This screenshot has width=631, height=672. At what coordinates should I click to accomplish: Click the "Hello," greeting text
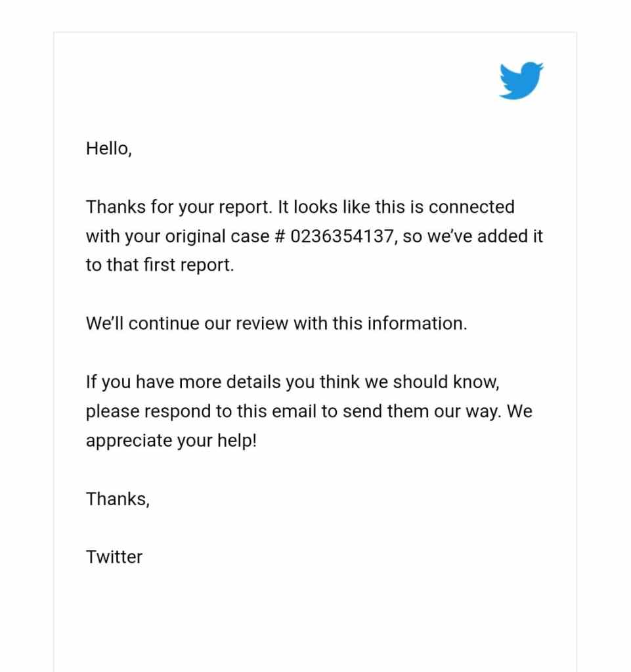coord(109,148)
